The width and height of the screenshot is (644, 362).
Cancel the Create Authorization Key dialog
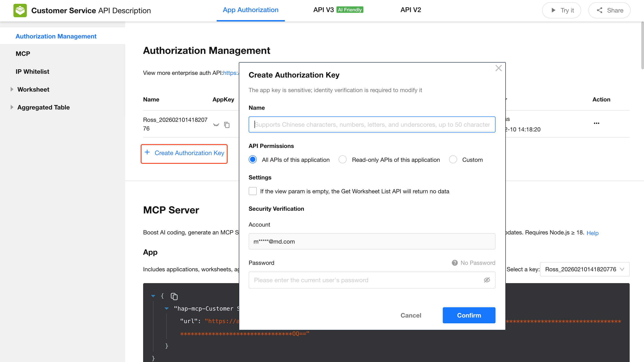411,315
